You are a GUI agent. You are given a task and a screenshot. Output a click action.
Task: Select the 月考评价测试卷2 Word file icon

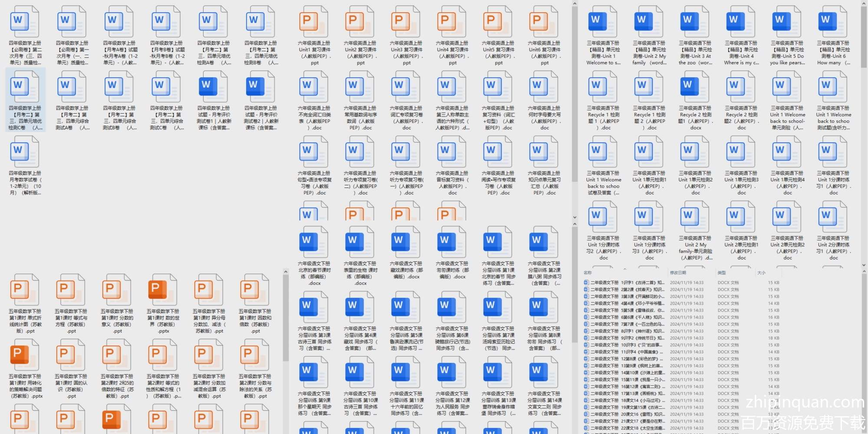click(x=261, y=87)
